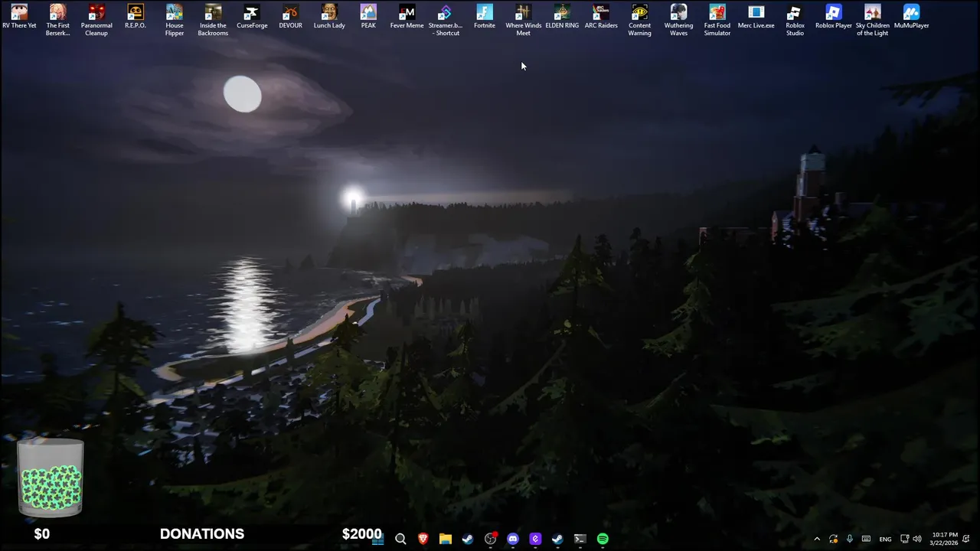
Task: Open Spotify from the taskbar
Action: pos(603,539)
